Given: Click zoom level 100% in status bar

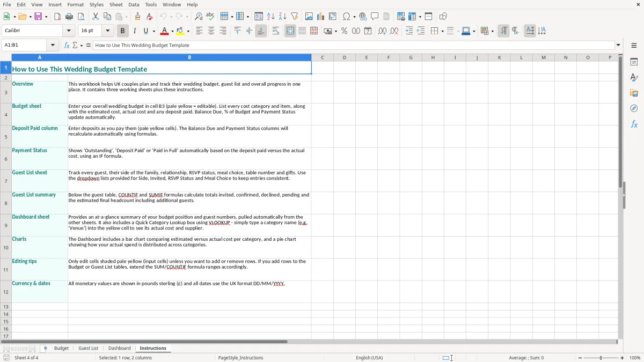Looking at the screenshot, I should tap(635, 358).
